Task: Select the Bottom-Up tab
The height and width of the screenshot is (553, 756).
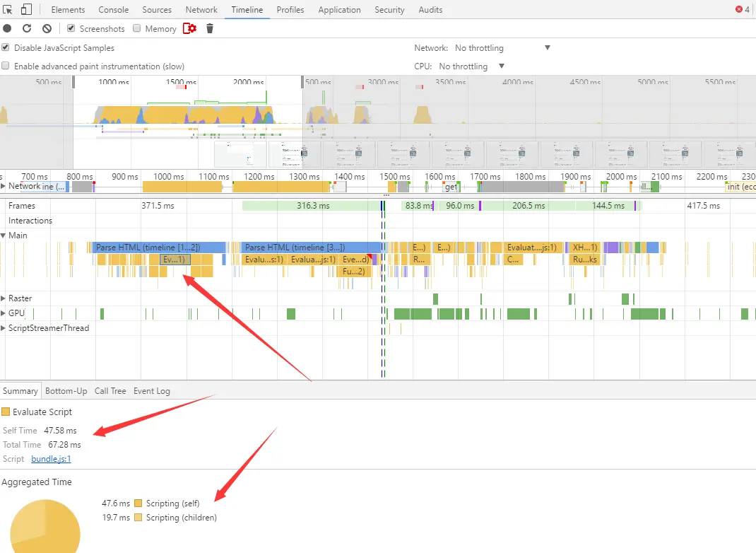Action: 66,391
